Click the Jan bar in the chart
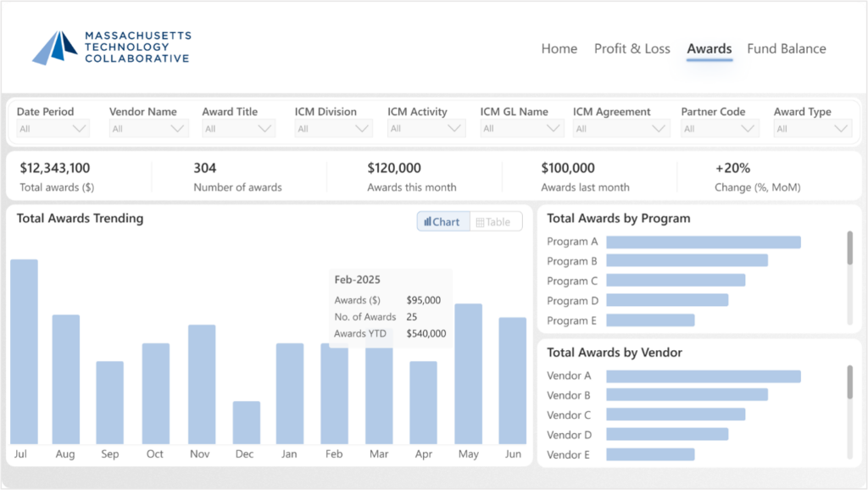The width and height of the screenshot is (868, 490). (290, 393)
